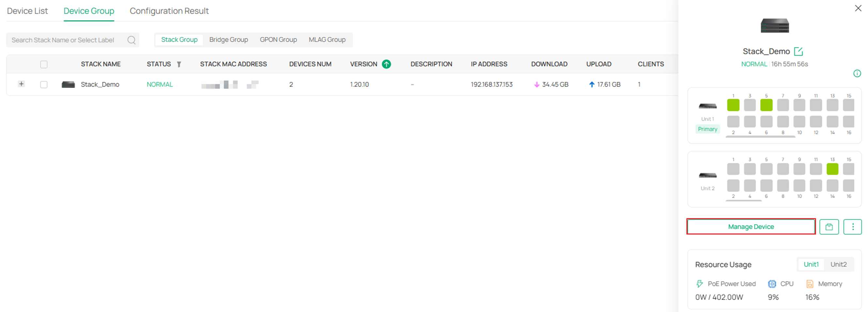Switch Resource Usage to Unit2
The height and width of the screenshot is (312, 868).
click(x=838, y=264)
